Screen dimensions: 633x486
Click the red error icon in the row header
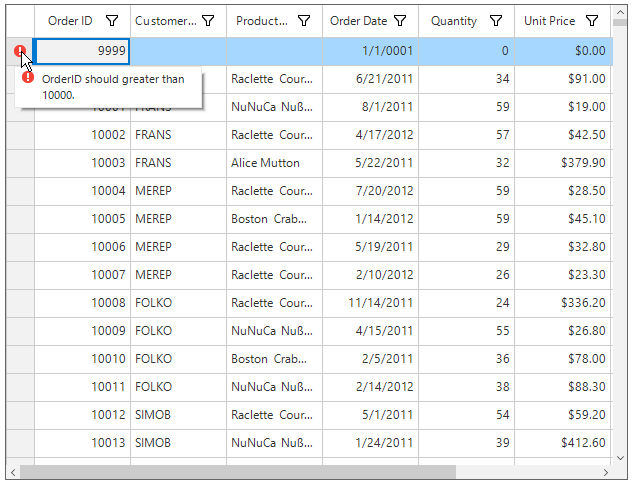[19, 51]
